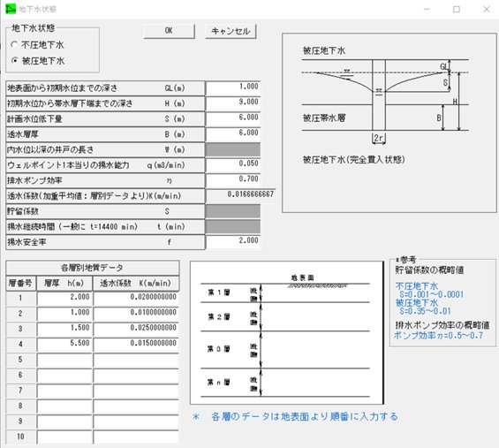Click the 地表面から初期水位までの深さ label

[63, 88]
